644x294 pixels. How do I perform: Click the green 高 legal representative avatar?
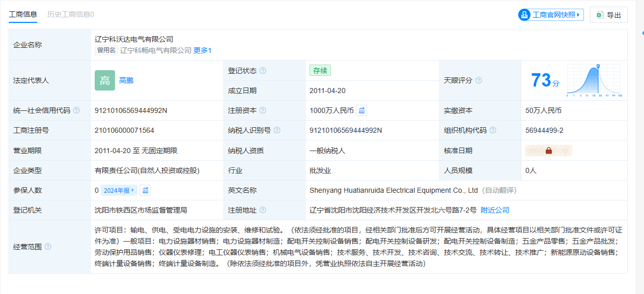[x=105, y=80]
